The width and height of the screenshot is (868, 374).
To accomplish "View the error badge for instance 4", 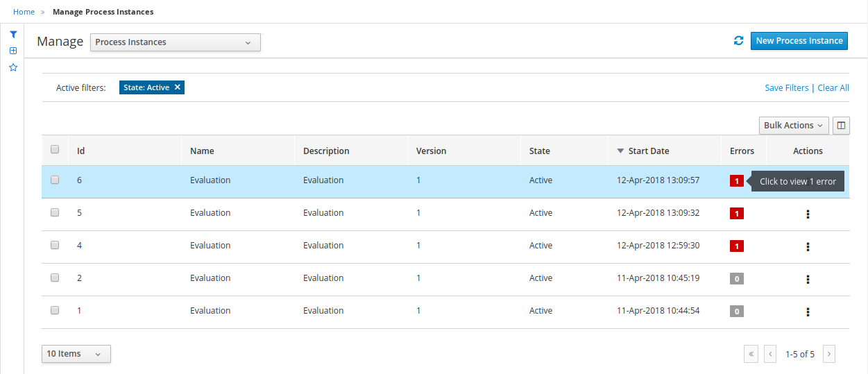I will (x=736, y=246).
